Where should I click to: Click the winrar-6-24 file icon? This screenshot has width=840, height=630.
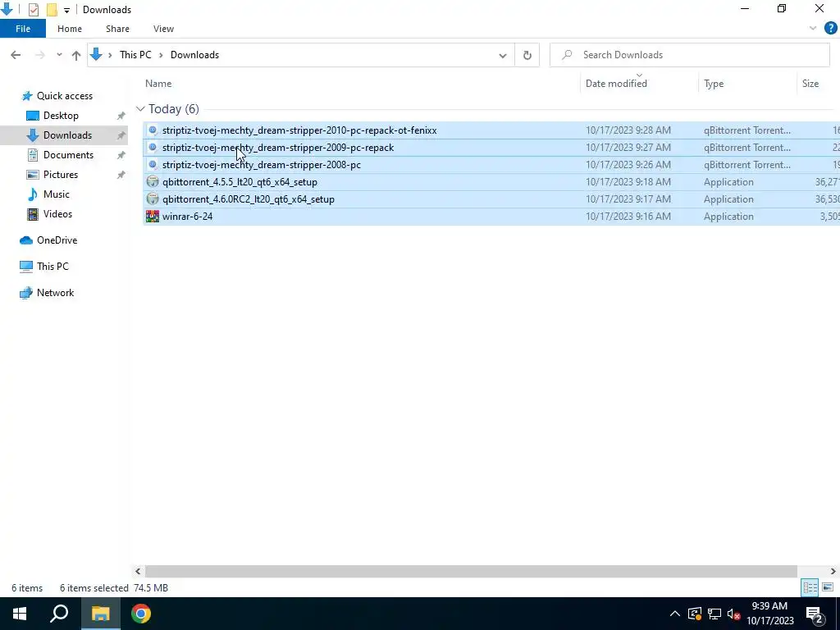(153, 217)
